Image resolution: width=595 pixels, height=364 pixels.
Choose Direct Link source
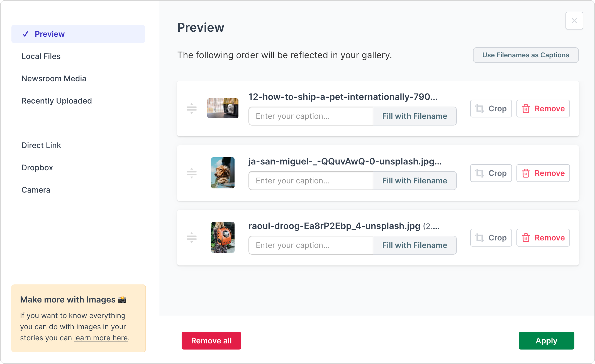[x=41, y=145]
